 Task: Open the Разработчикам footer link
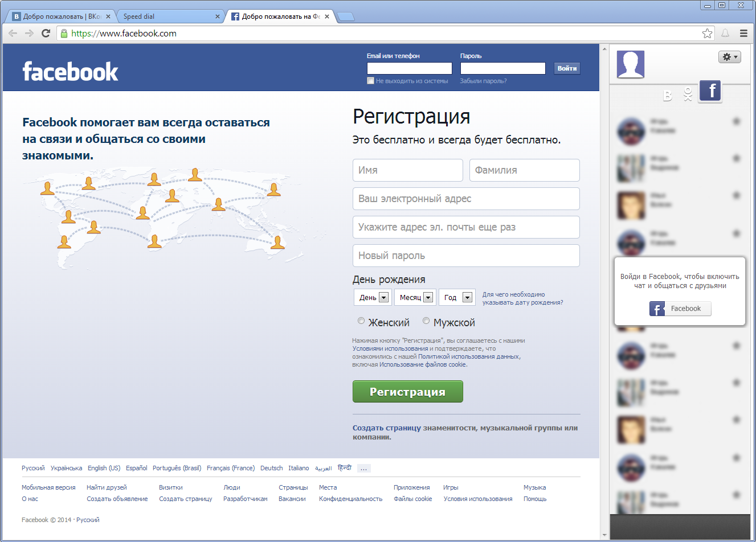pyautogui.click(x=246, y=499)
